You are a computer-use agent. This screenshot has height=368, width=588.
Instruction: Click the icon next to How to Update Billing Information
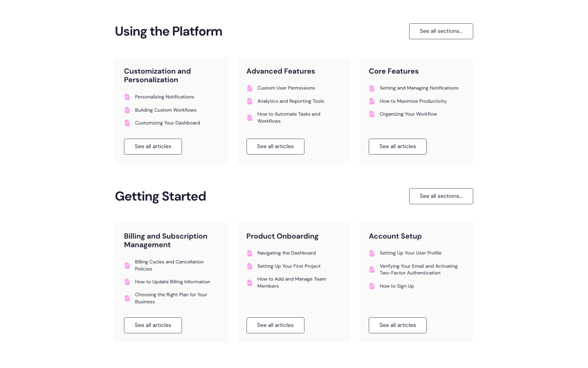tap(127, 282)
